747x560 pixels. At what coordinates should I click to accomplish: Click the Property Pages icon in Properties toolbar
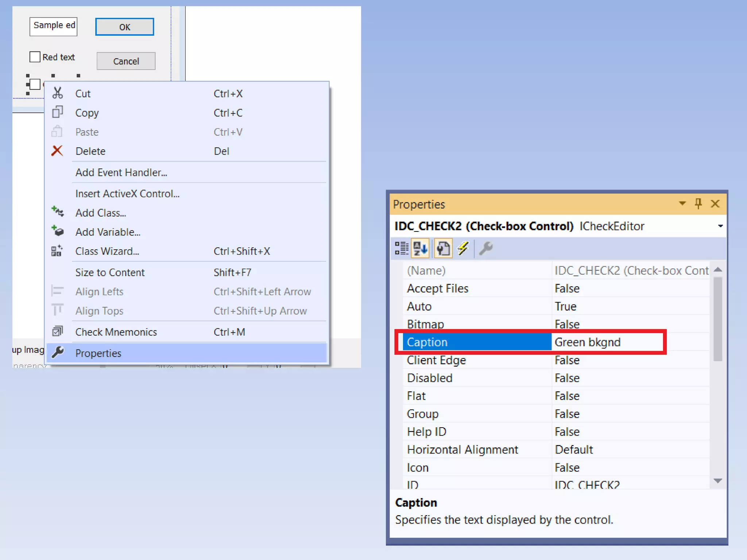coord(443,249)
